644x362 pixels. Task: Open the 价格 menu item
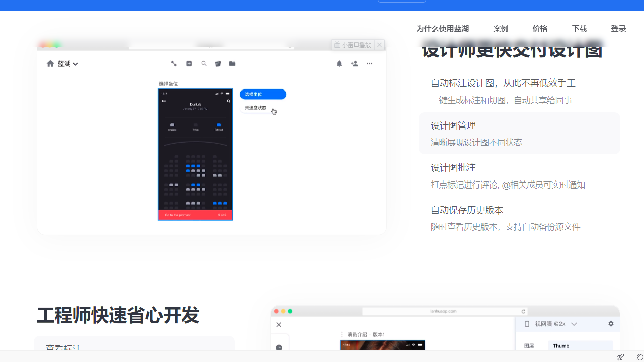click(540, 29)
